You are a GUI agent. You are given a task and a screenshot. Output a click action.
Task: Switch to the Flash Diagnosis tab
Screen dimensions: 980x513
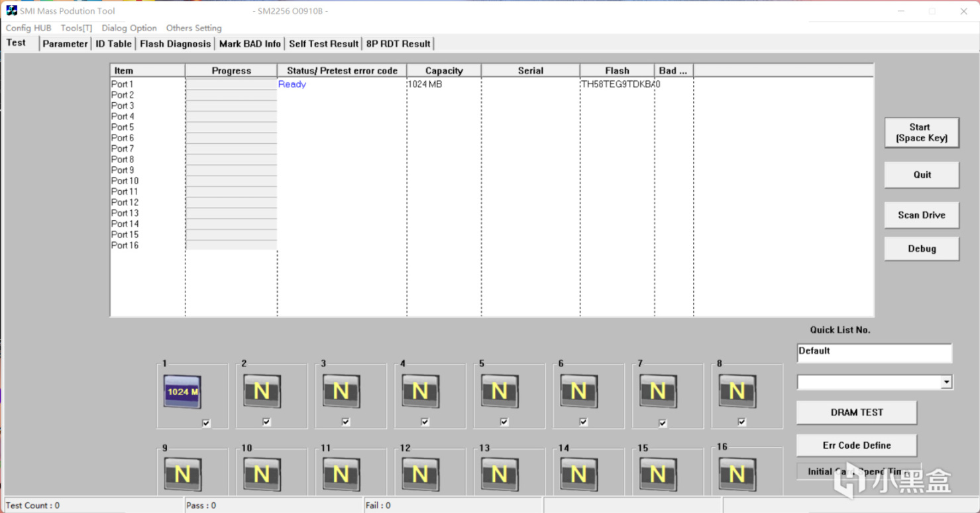(x=176, y=44)
